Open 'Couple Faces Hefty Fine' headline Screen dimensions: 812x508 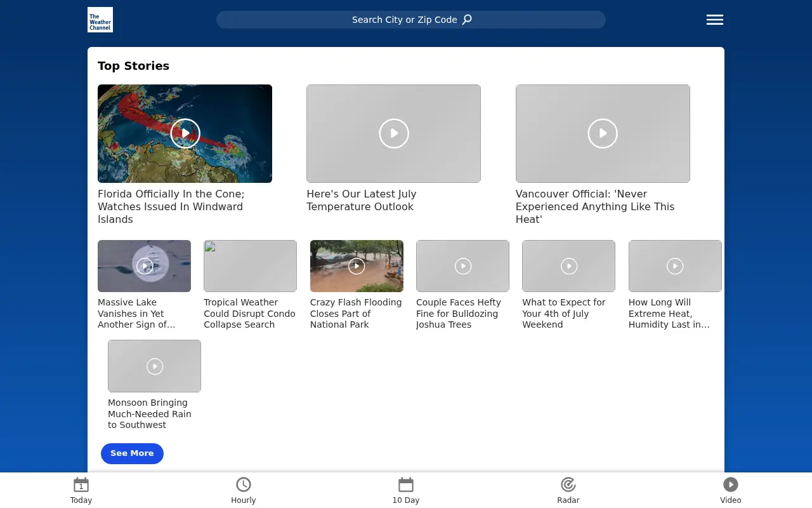(x=459, y=314)
